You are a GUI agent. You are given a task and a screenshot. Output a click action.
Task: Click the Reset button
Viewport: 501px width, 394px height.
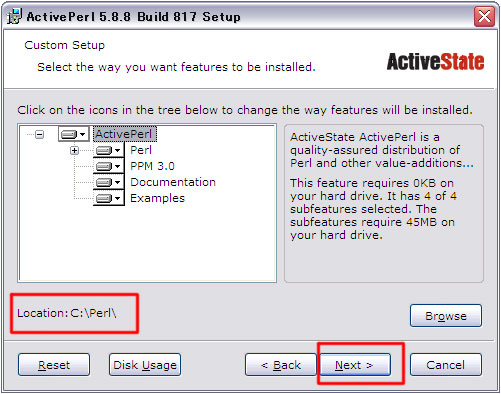tap(54, 365)
